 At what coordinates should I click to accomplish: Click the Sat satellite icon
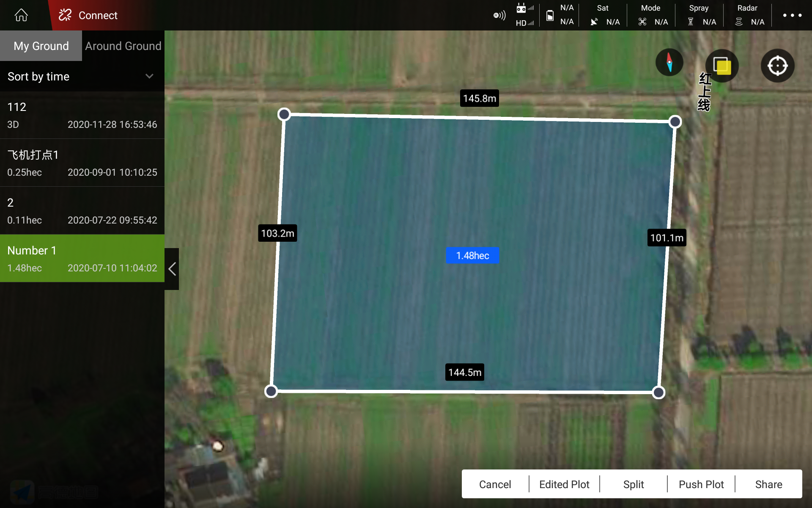click(594, 22)
